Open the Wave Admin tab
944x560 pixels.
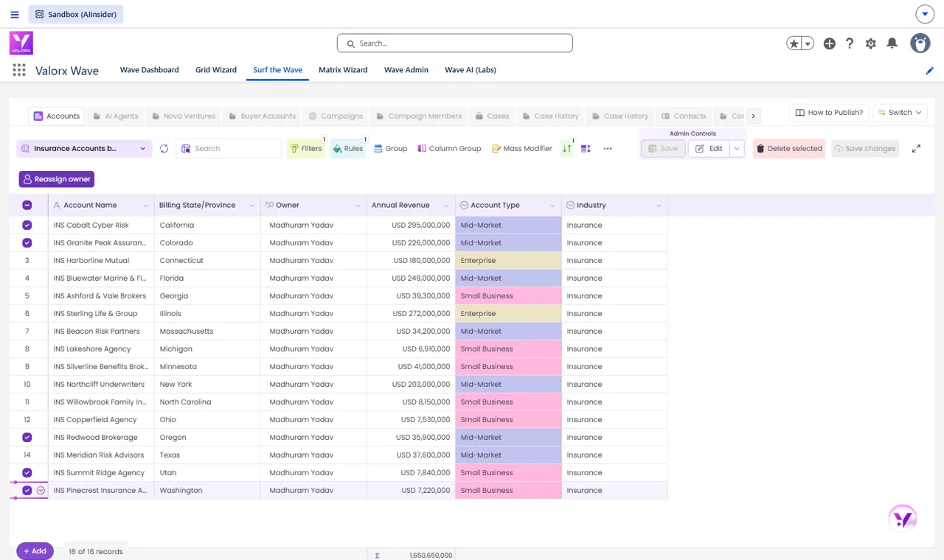406,70
